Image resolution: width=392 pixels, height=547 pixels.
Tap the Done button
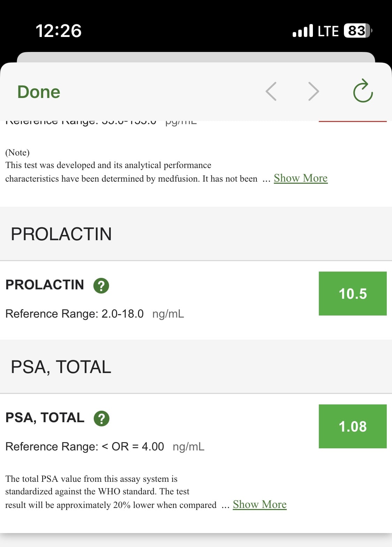[39, 92]
